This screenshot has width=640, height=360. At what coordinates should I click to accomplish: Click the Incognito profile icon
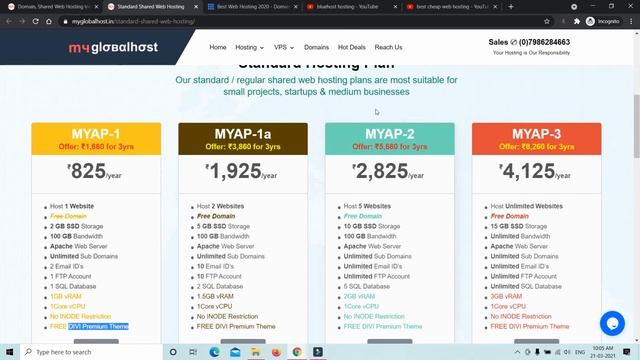tap(602, 21)
